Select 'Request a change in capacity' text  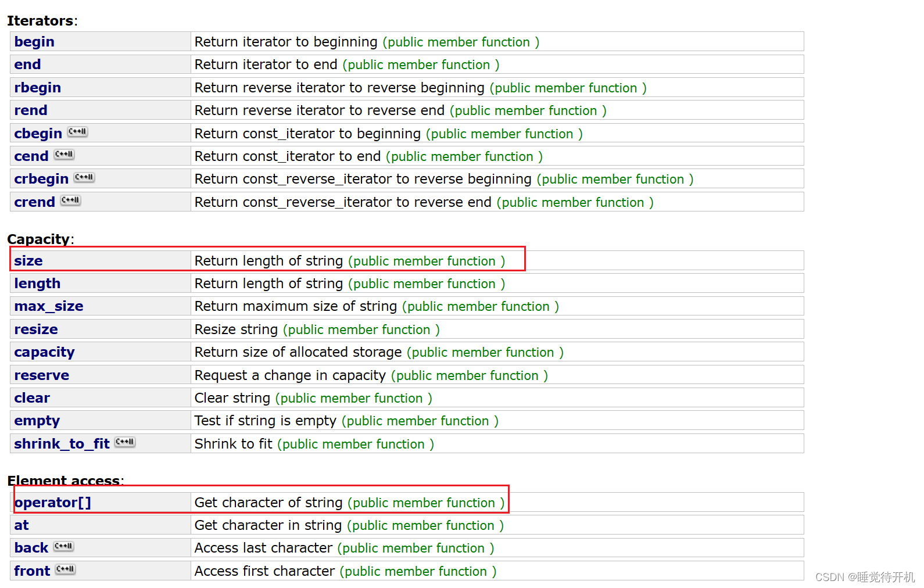(290, 375)
